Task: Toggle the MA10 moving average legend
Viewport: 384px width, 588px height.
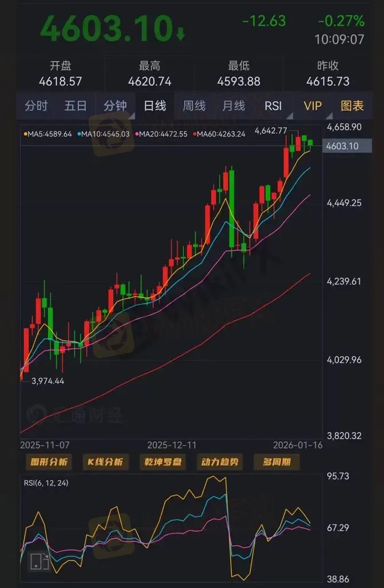Action: point(103,134)
